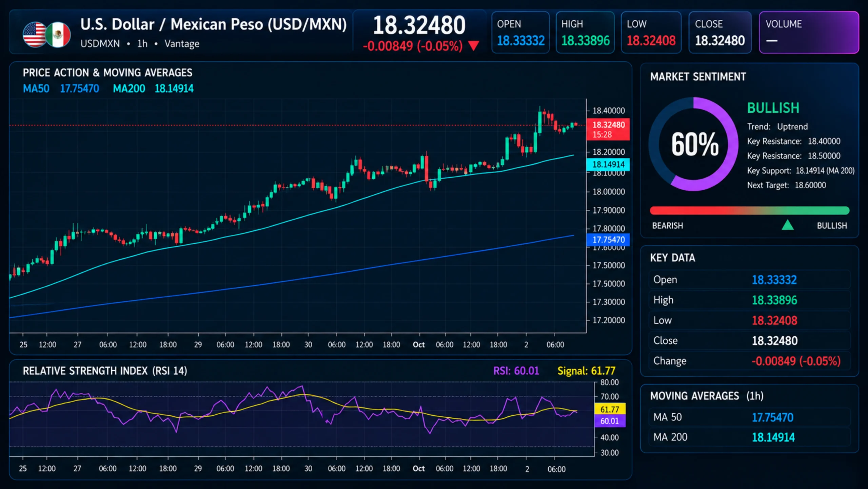The width and height of the screenshot is (868, 489).
Task: Click the green triangle sentiment marker
Action: point(787,225)
